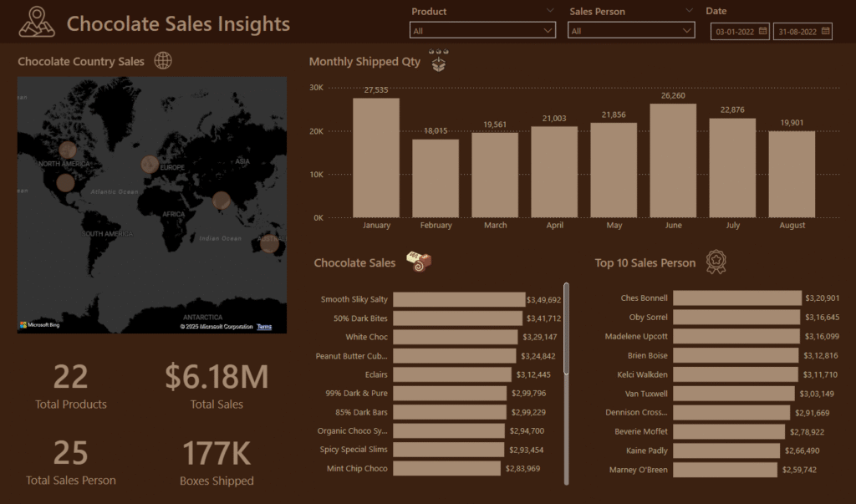Click the start date field 03-01-2022
Image resolution: width=856 pixels, height=504 pixels.
point(733,31)
